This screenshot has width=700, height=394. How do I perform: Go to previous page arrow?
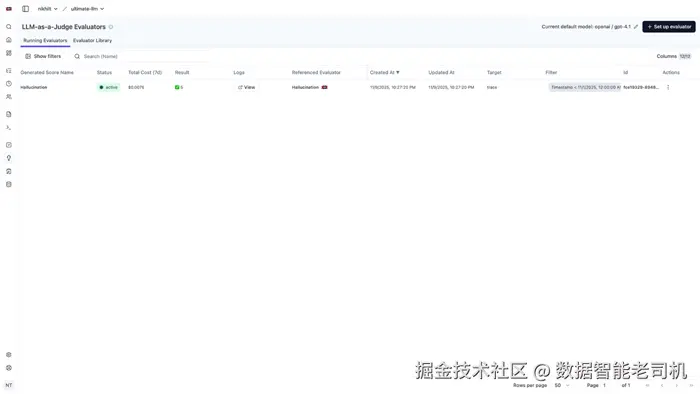coord(662,385)
